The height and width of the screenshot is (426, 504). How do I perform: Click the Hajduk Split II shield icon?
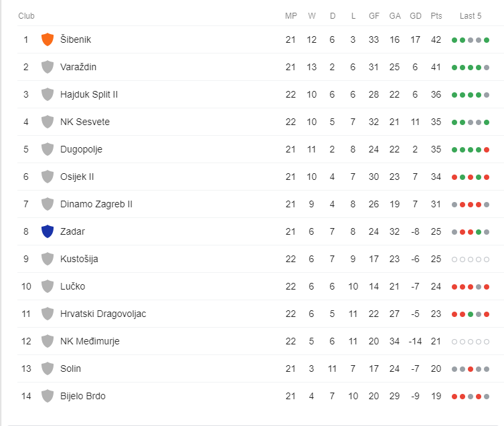pyautogui.click(x=47, y=94)
